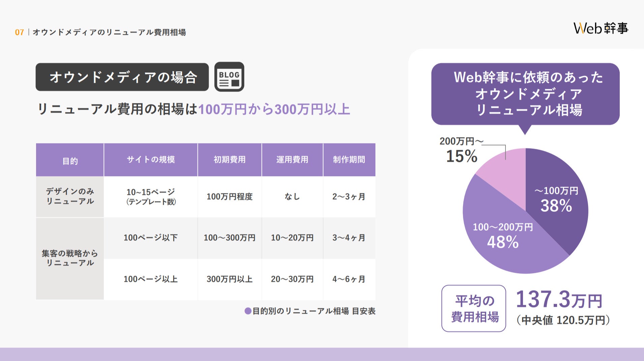Select the 集客の戦略からリニューアル row label

(x=70, y=258)
